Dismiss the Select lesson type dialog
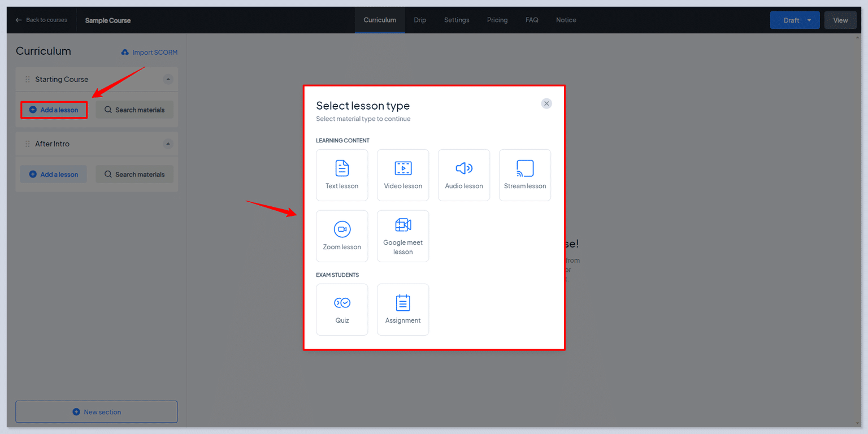 click(546, 103)
